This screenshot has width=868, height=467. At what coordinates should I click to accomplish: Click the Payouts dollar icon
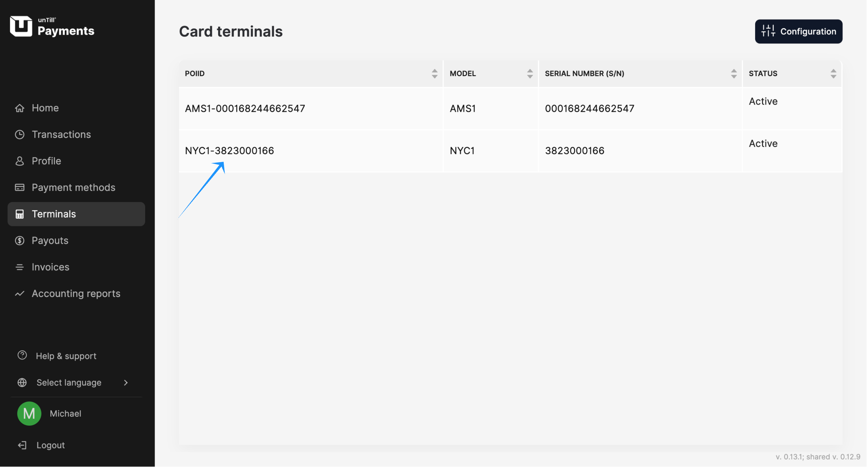pos(19,241)
